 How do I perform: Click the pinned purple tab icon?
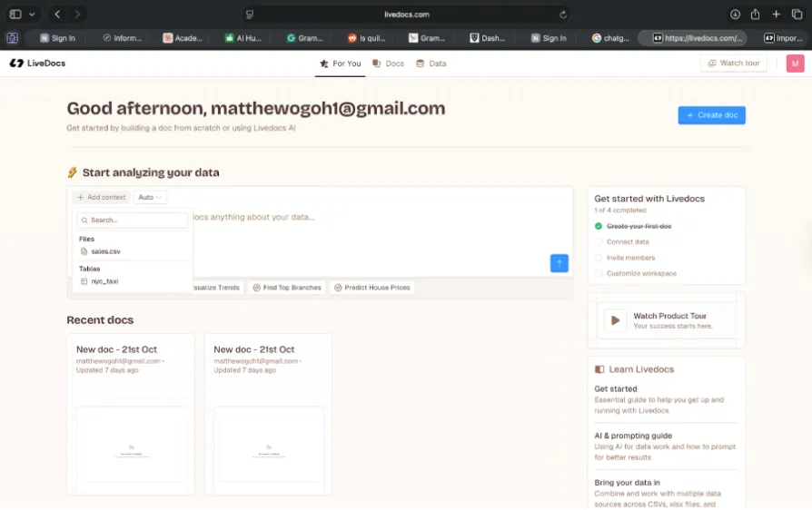(13, 38)
